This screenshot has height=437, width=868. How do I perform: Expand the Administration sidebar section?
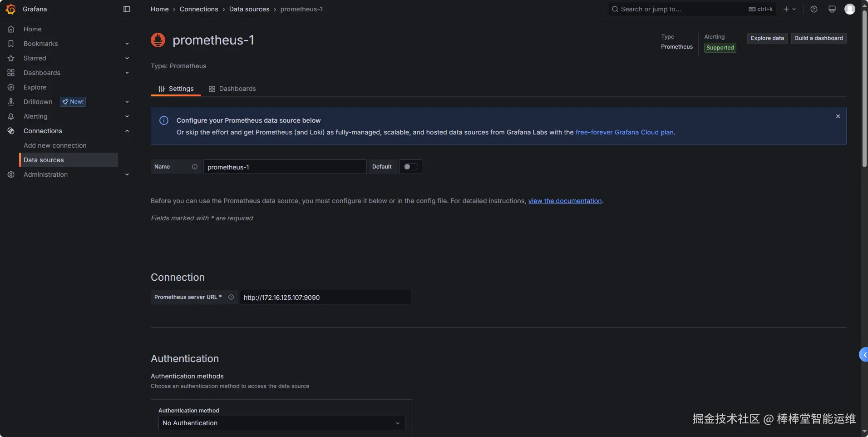[127, 174]
